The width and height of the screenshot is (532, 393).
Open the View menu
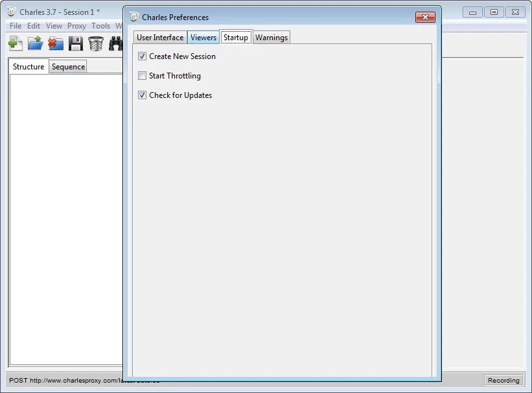(x=54, y=26)
